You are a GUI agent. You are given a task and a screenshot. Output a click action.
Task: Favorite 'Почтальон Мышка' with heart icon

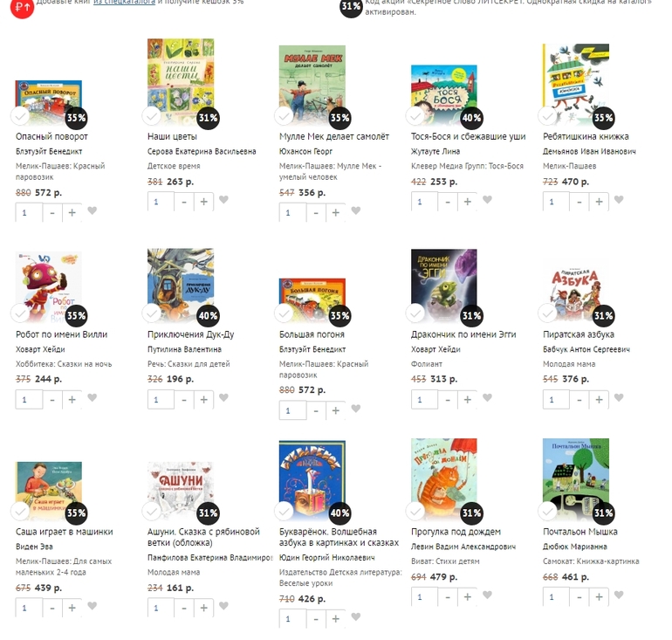click(619, 595)
